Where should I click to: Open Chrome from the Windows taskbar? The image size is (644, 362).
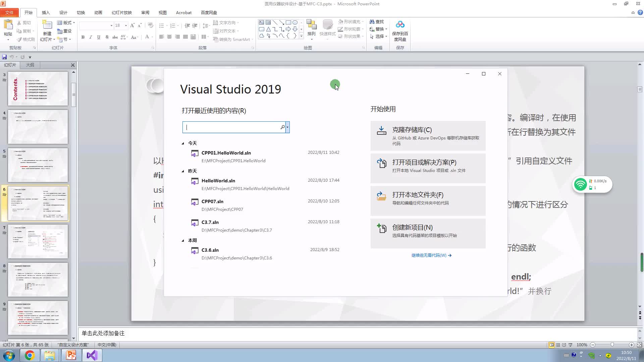[x=30, y=355]
